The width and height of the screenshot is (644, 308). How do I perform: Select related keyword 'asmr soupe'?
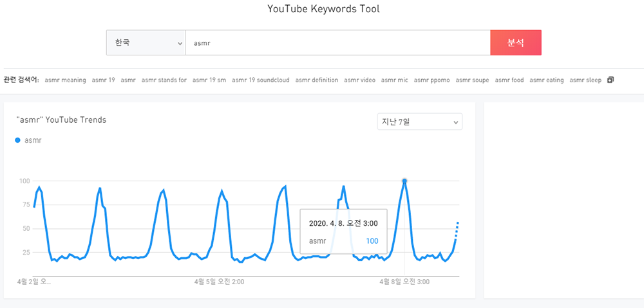(x=472, y=80)
